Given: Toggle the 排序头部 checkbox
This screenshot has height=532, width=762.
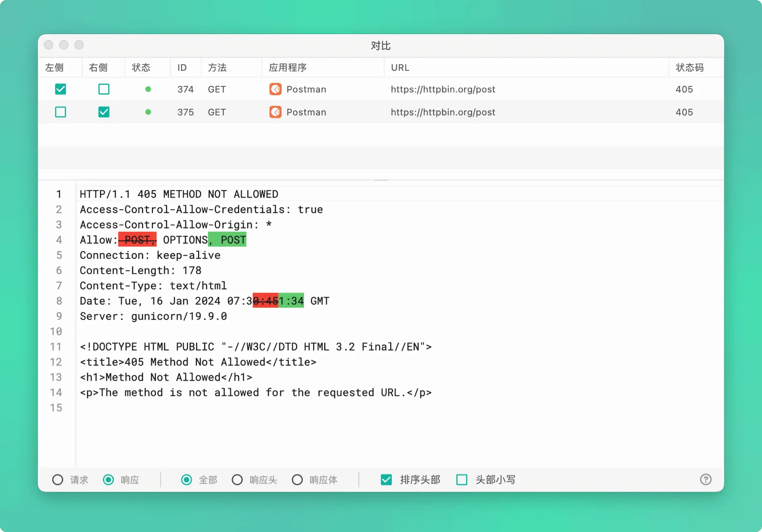Looking at the screenshot, I should click(386, 480).
